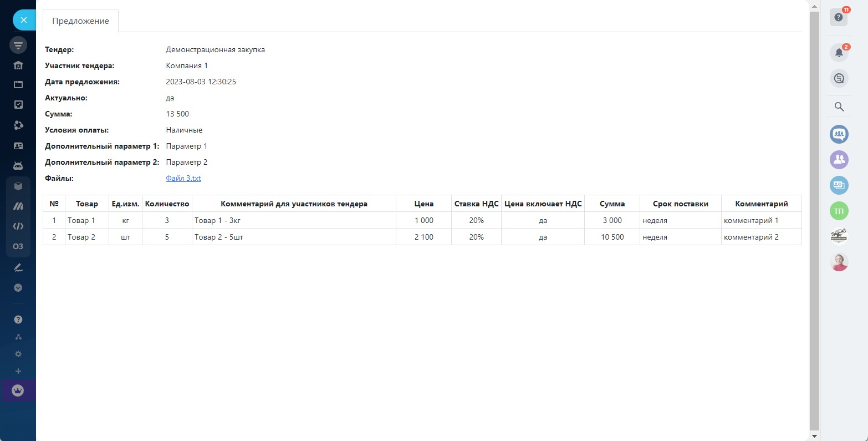Click the plus icon in left sidebar
The image size is (868, 441).
tap(18, 371)
